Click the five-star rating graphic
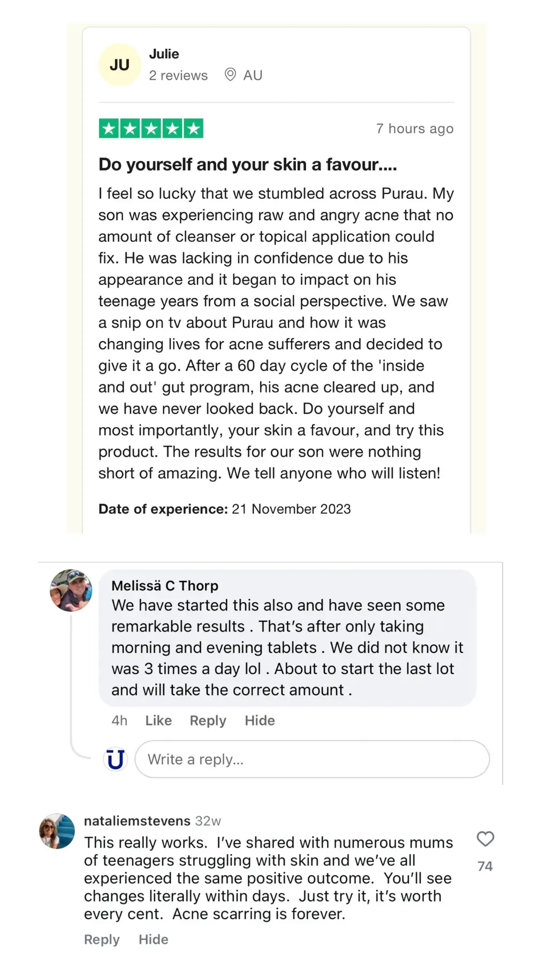Screen dimensions: 541x980 [151, 129]
